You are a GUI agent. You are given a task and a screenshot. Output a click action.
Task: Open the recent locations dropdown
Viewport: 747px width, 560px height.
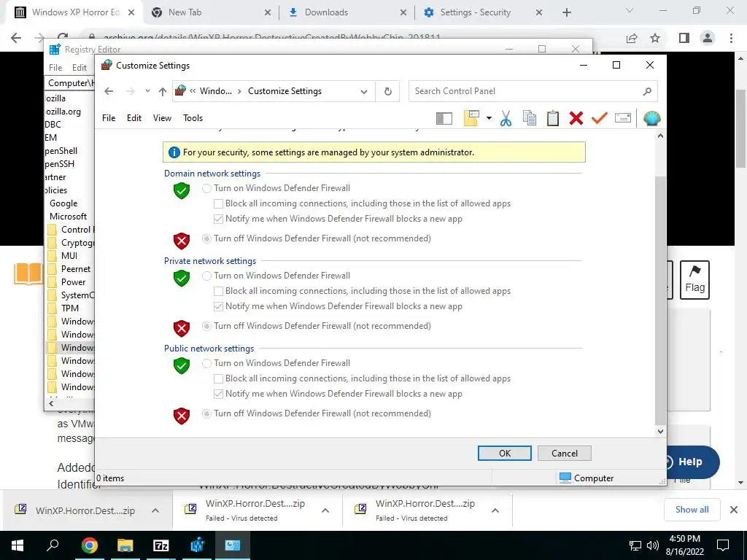[147, 91]
